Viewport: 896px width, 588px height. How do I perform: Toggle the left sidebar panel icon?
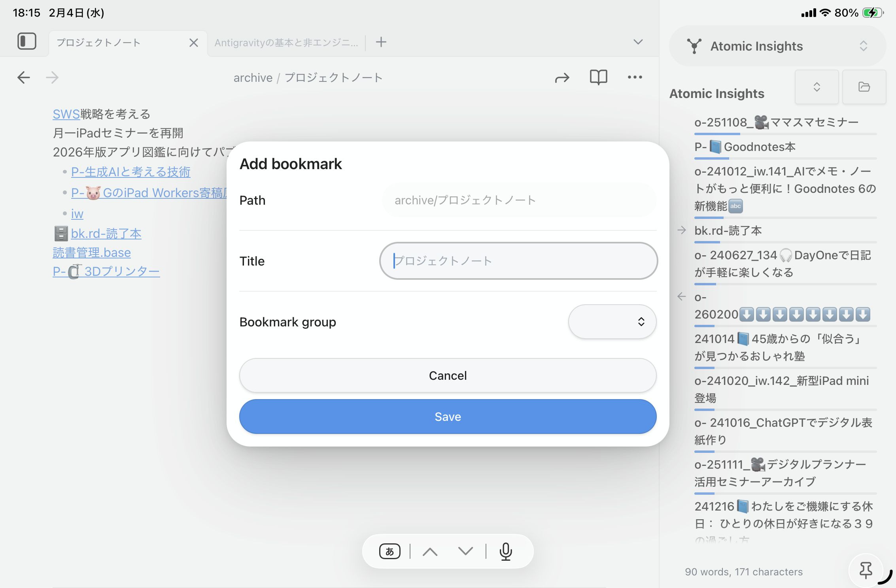point(27,41)
